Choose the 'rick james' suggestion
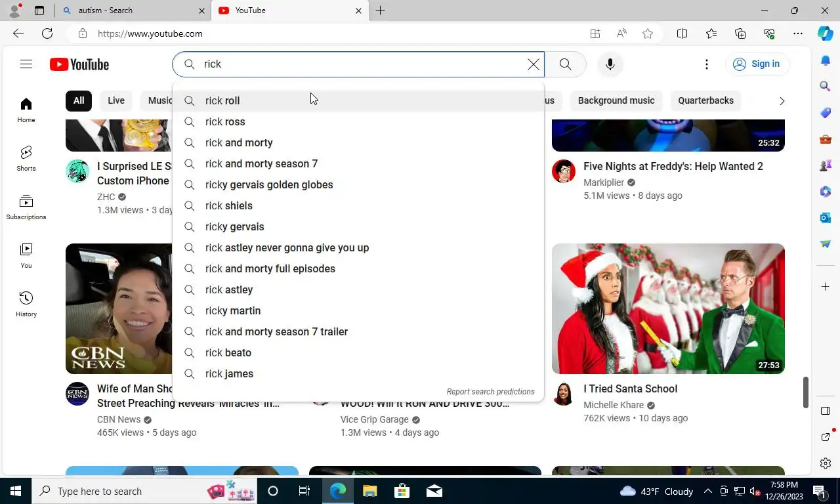 [x=358, y=373]
